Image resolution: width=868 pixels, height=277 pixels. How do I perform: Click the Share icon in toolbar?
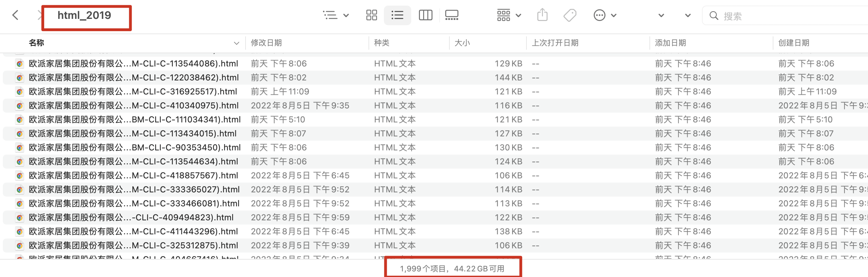[542, 15]
